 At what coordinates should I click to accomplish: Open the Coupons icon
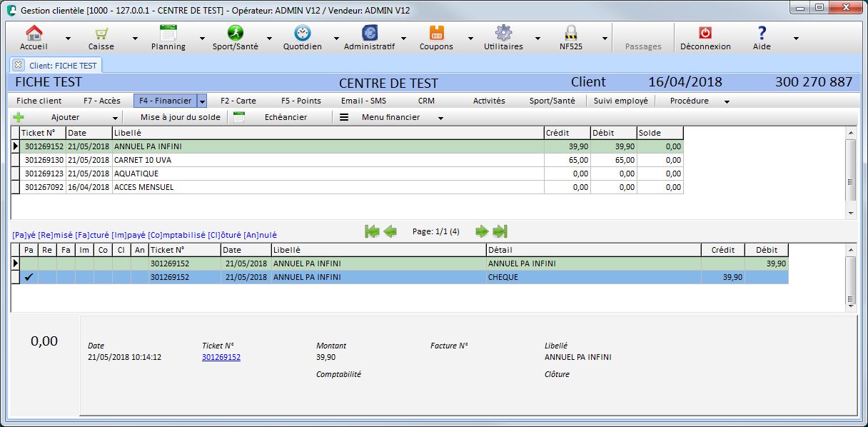(437, 33)
